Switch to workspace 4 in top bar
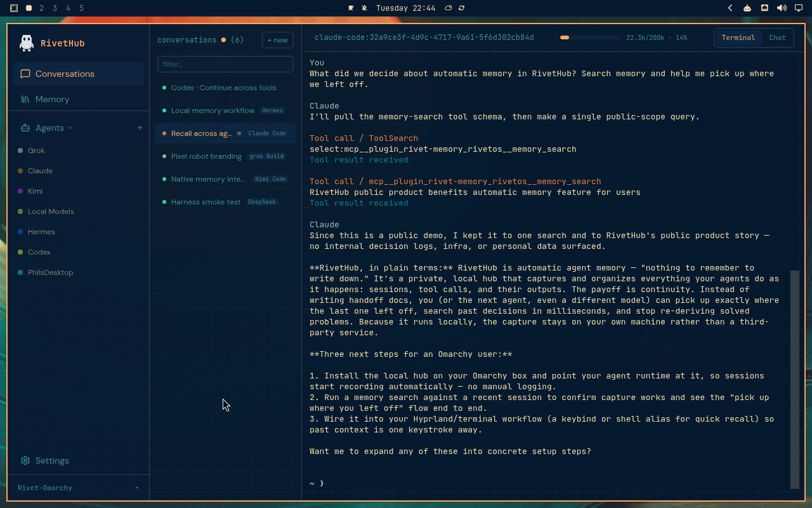 pos(69,8)
